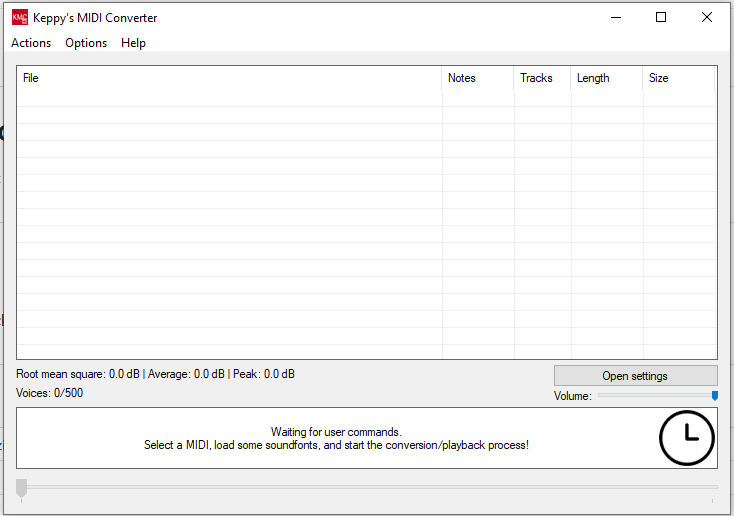
Task: Open the Actions menu
Action: point(31,43)
